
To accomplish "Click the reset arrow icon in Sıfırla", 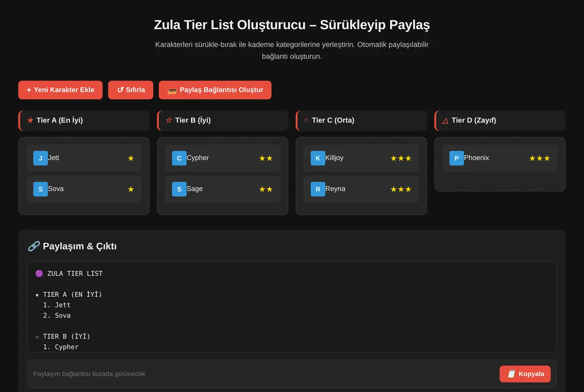I will click(120, 90).
